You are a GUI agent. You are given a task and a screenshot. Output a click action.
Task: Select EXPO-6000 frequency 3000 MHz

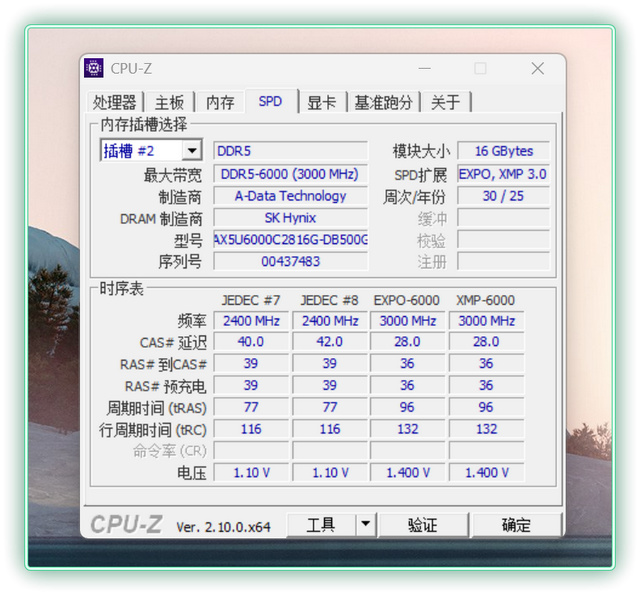pyautogui.click(x=408, y=321)
